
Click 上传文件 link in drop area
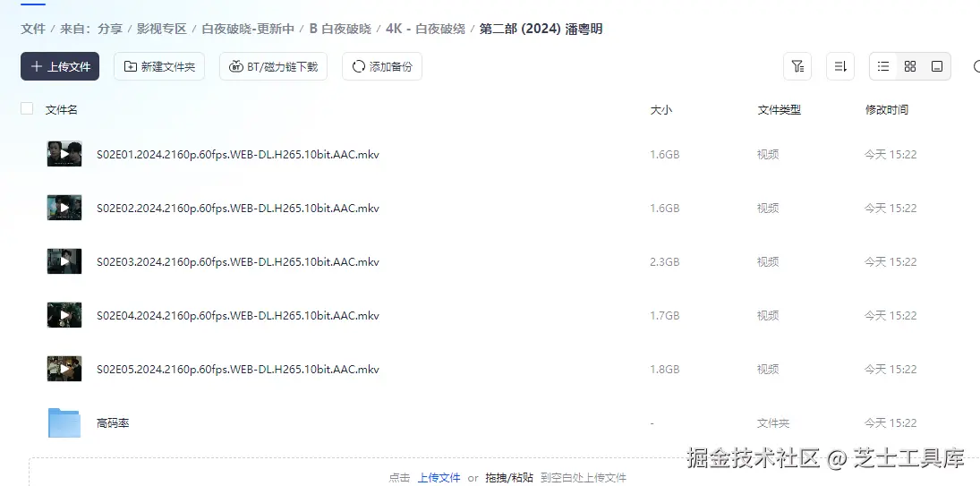439,478
